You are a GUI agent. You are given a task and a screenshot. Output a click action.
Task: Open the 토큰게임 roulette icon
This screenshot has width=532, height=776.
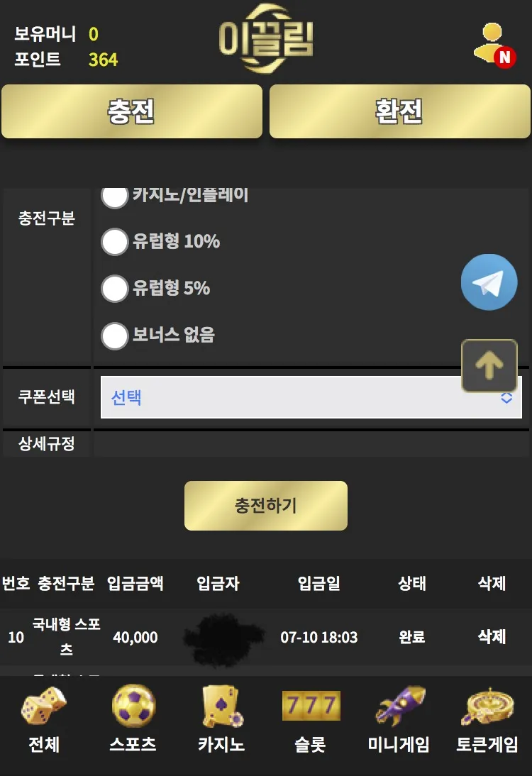pos(488,706)
